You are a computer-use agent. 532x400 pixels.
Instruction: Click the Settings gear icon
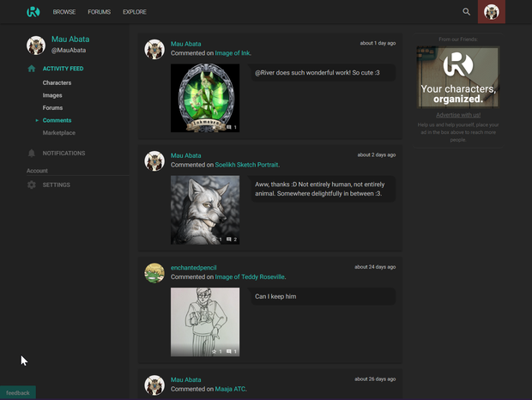pyautogui.click(x=32, y=185)
